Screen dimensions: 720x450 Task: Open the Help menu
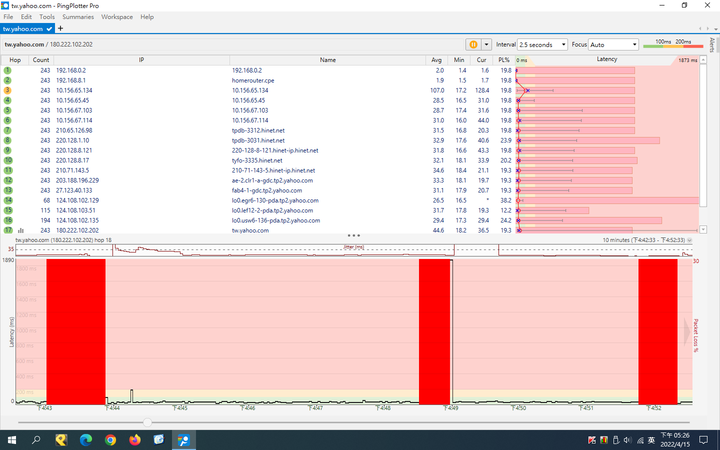tap(147, 17)
